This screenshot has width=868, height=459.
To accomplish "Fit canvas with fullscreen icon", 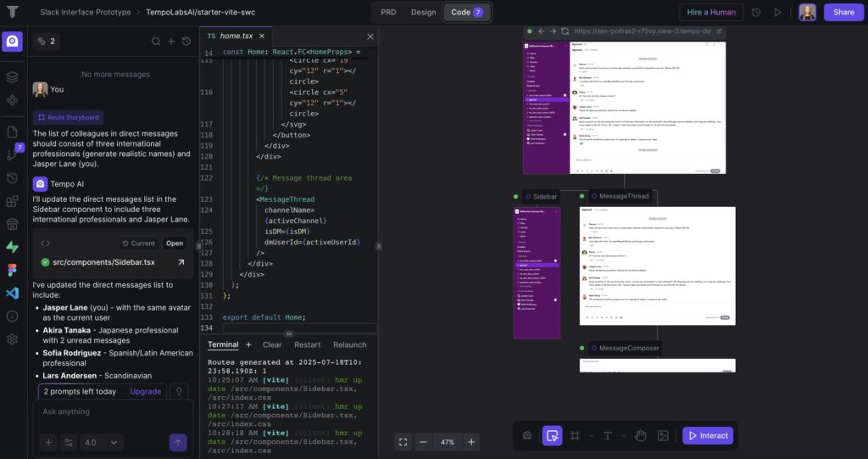I will pos(403,442).
